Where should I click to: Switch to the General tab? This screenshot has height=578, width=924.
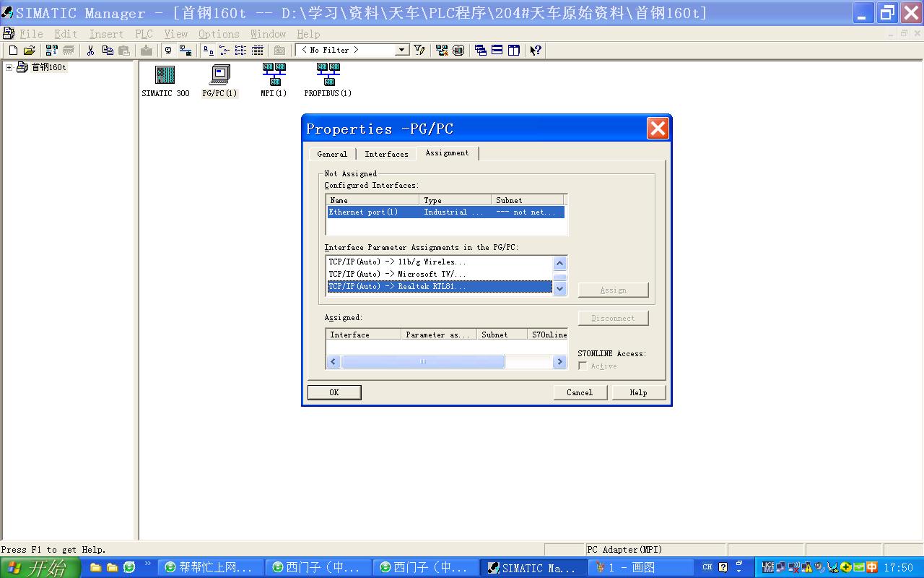pyautogui.click(x=332, y=154)
